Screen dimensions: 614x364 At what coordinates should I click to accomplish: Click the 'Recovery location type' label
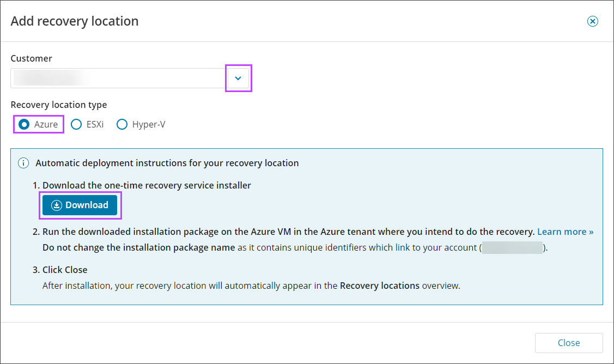[x=59, y=105]
